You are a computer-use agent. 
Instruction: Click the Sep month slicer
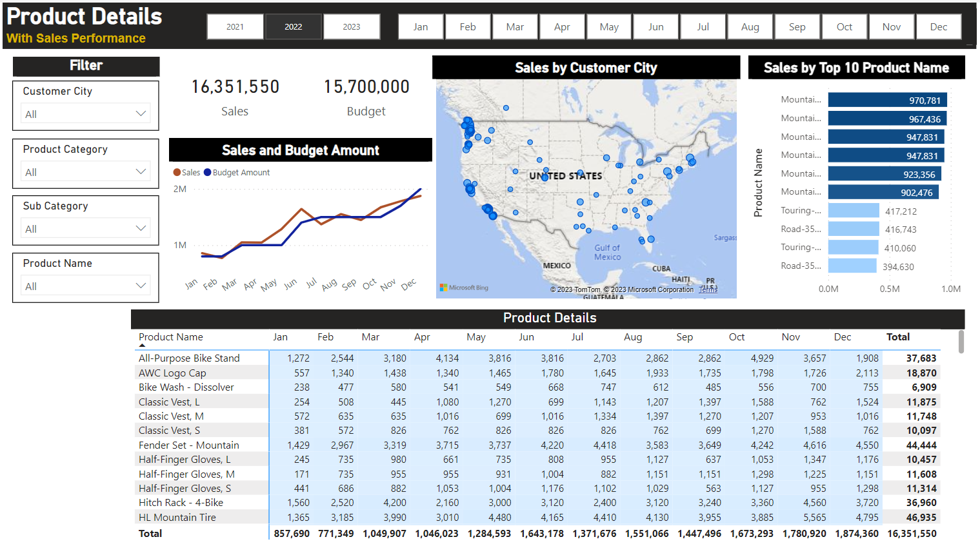(797, 26)
